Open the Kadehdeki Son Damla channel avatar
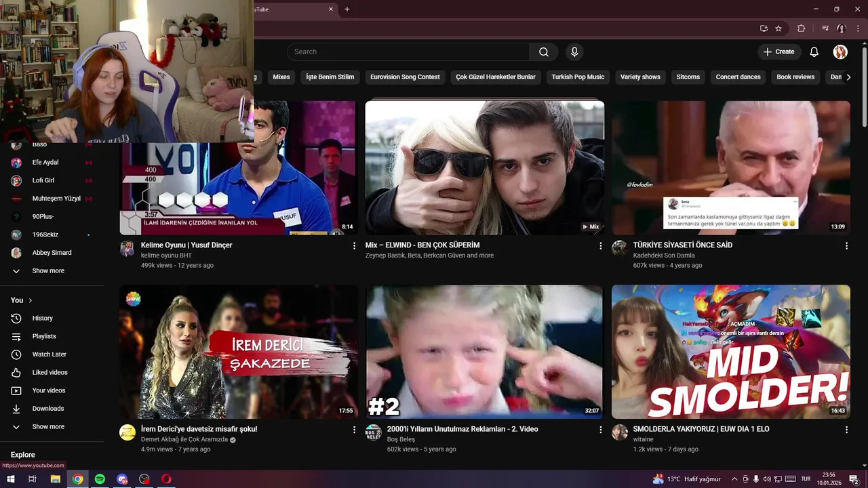868x488 pixels. [619, 249]
